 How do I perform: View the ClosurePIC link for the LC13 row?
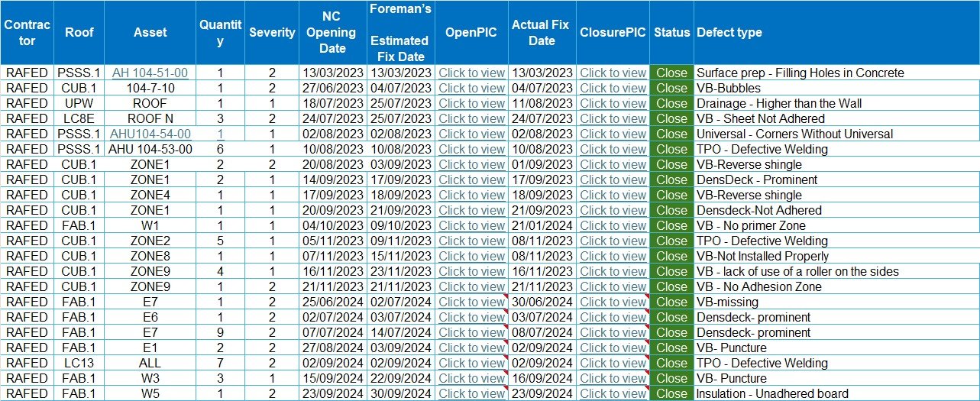(x=613, y=364)
